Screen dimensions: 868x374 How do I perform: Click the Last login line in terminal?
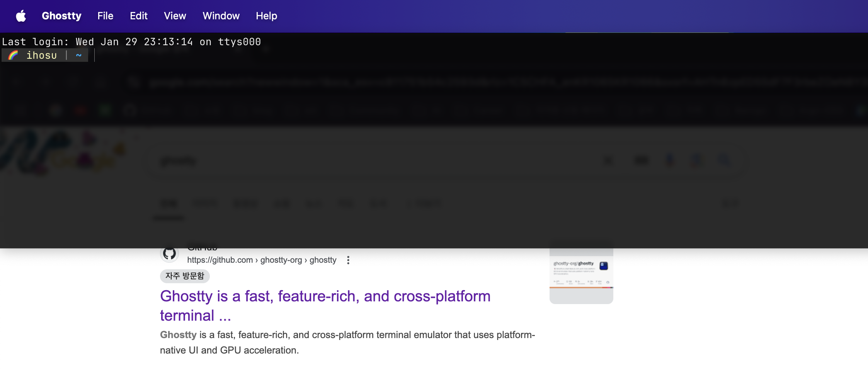(x=131, y=42)
